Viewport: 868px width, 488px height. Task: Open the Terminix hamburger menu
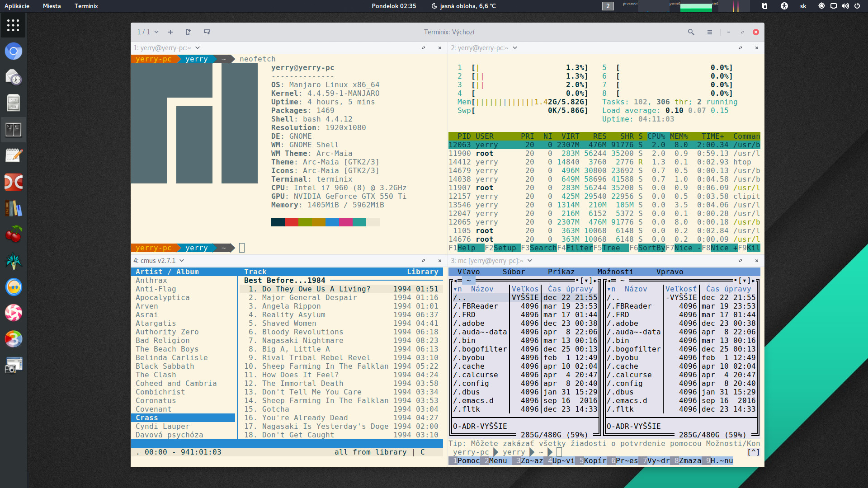pyautogui.click(x=710, y=32)
